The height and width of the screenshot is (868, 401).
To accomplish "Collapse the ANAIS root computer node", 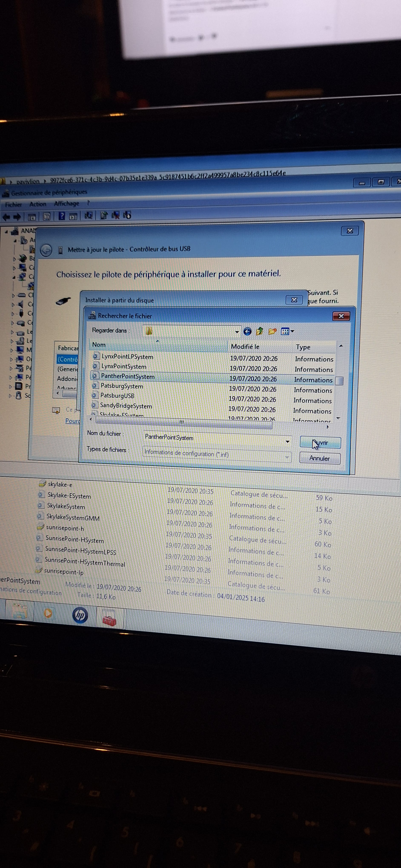I will point(6,232).
